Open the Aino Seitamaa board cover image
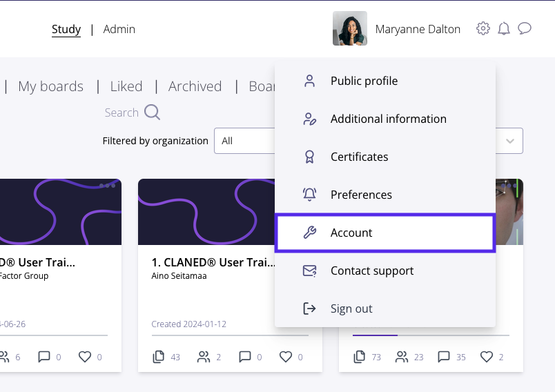This screenshot has height=392, width=555. [x=206, y=212]
